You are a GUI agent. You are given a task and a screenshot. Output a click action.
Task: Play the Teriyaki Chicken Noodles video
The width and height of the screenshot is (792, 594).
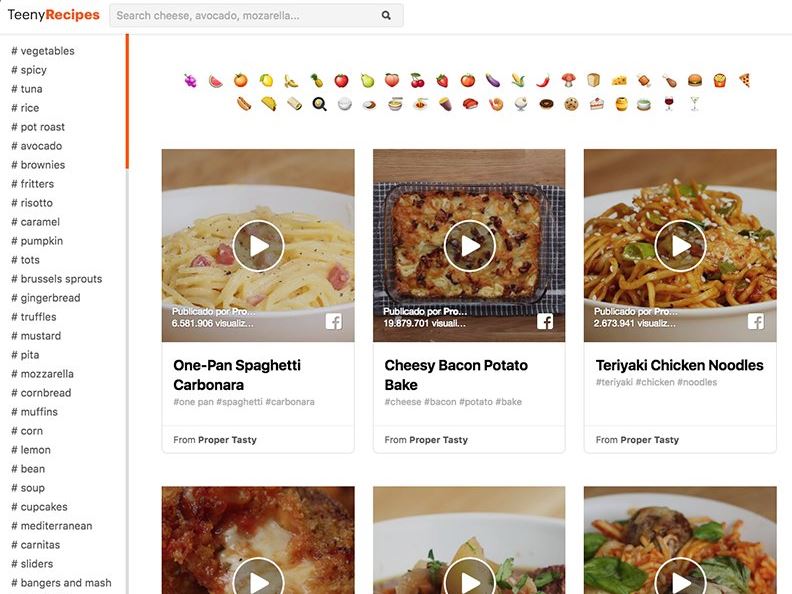(x=680, y=246)
